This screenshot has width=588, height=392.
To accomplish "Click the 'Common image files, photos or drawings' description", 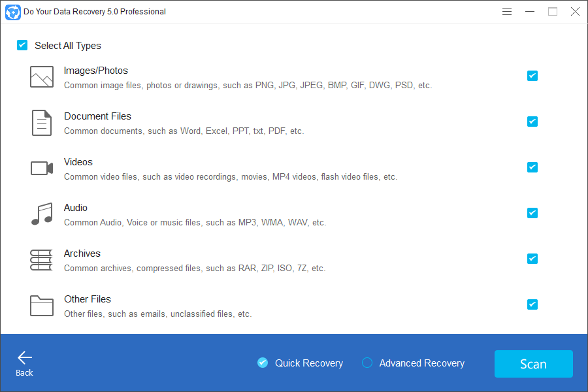I will click(x=248, y=86).
